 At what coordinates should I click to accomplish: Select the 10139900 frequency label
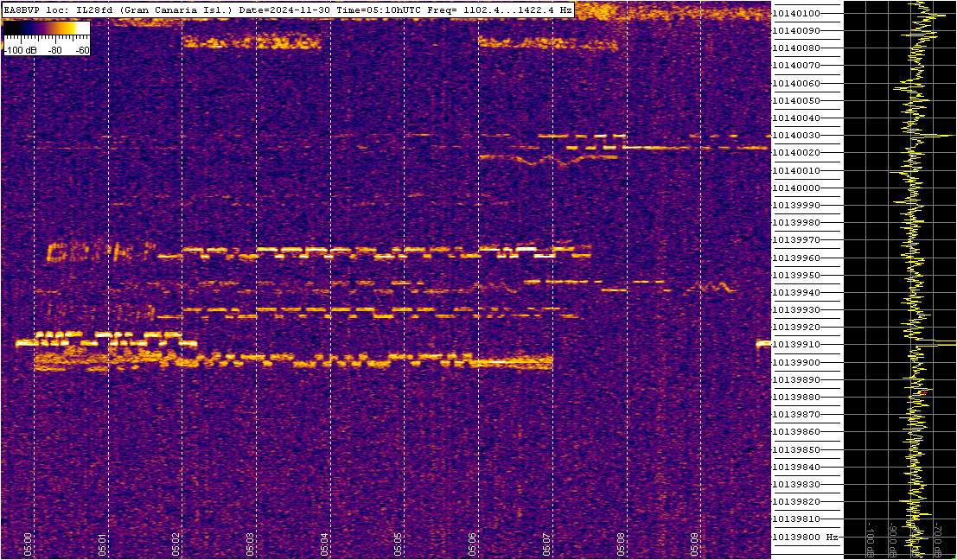point(796,362)
